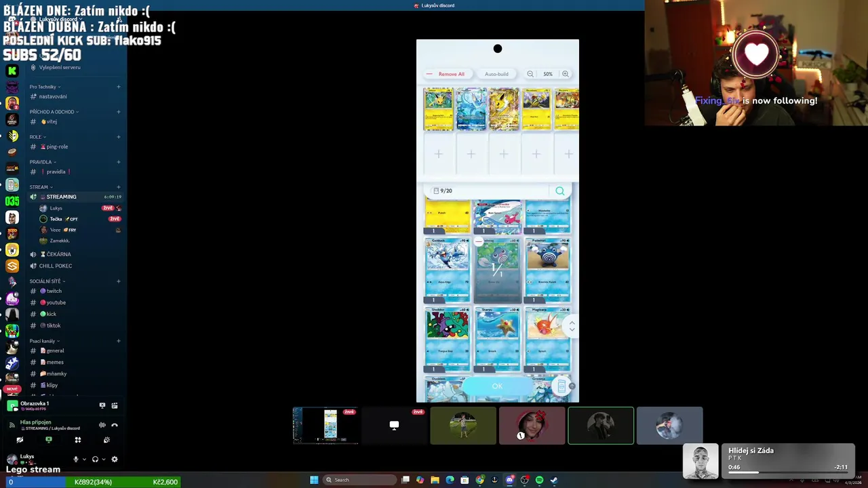Select the Poliwhirl card with boxing gloves
Image resolution: width=868 pixels, height=488 pixels.
point(548,270)
